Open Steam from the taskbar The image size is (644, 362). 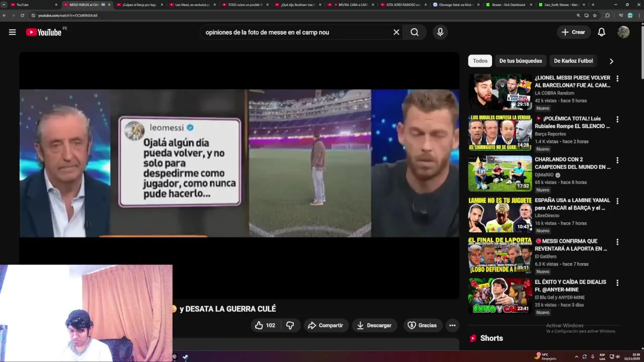[x=185, y=357]
